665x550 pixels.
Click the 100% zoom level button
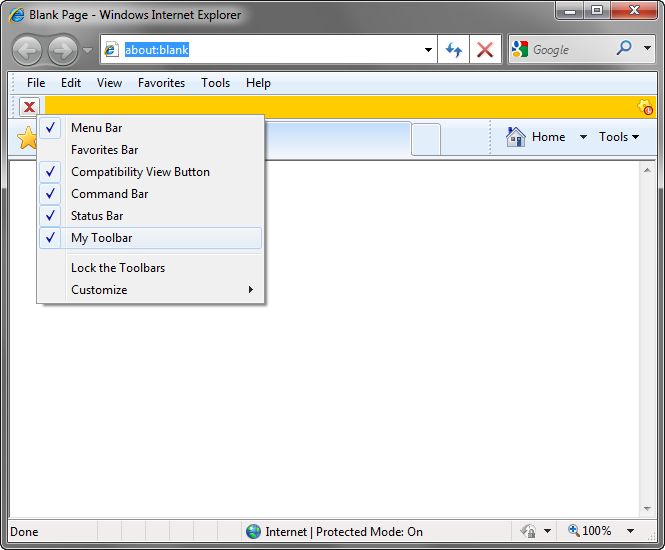[x=590, y=530]
